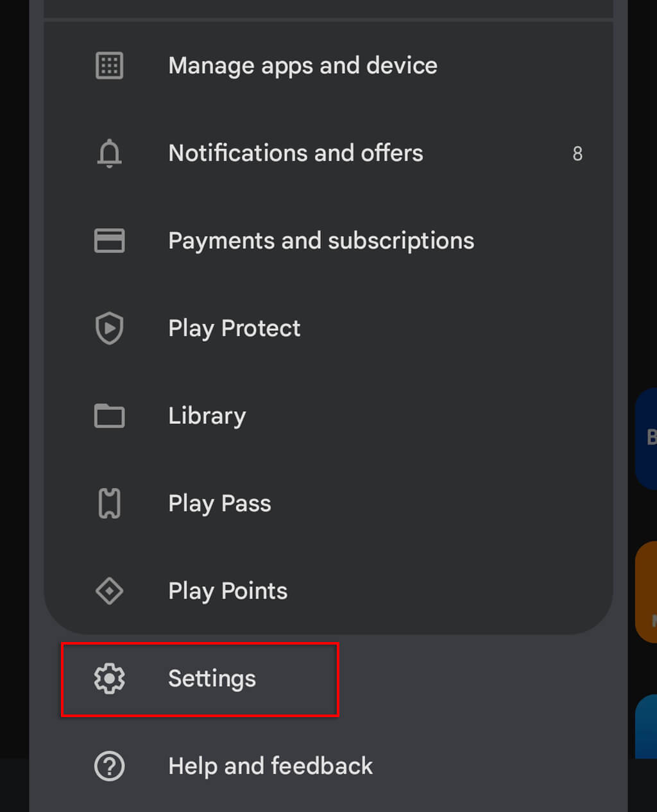The image size is (657, 812).
Task: Click the Manage apps grid icon
Action: point(109,65)
